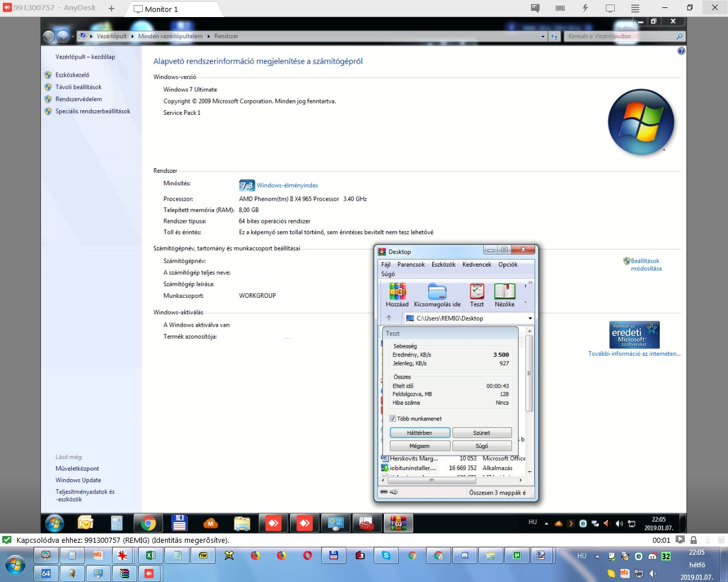Open the Parancsok menu in WinRAR
Viewport: 728px width, 582px height.
point(411,264)
